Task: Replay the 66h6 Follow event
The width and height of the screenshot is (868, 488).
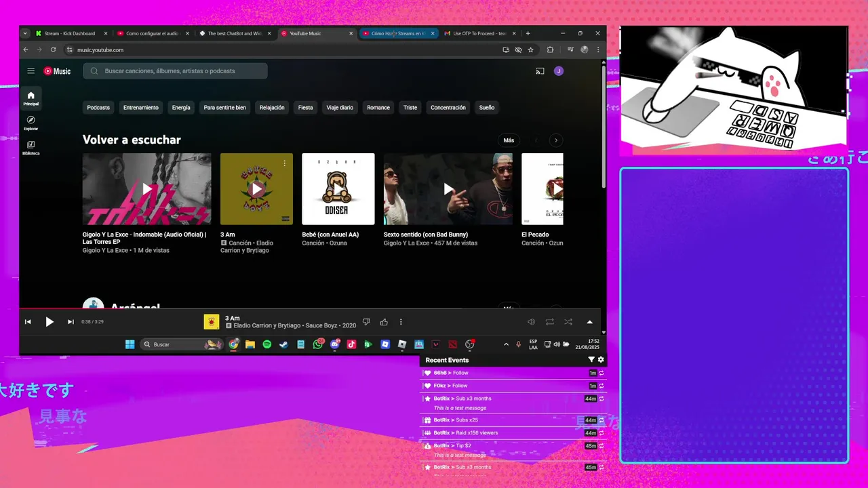Action: pos(601,373)
